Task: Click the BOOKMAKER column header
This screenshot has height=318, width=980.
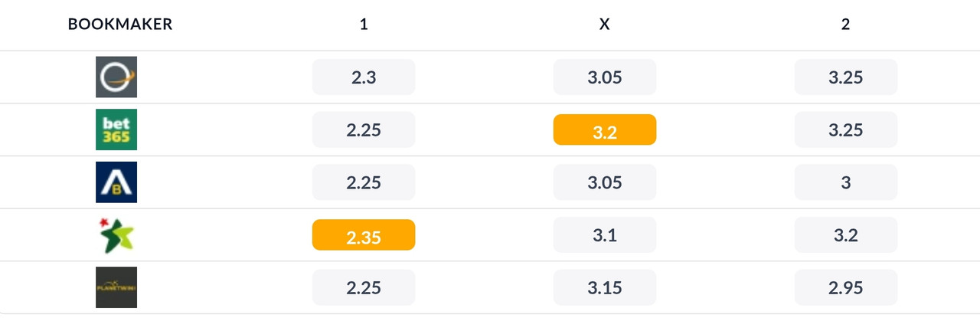Action: (x=120, y=25)
